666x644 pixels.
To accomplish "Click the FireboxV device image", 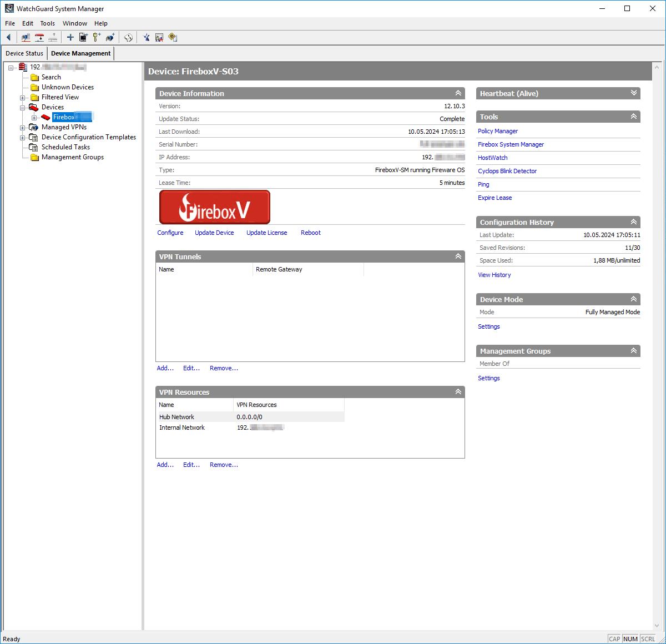I will [x=215, y=207].
